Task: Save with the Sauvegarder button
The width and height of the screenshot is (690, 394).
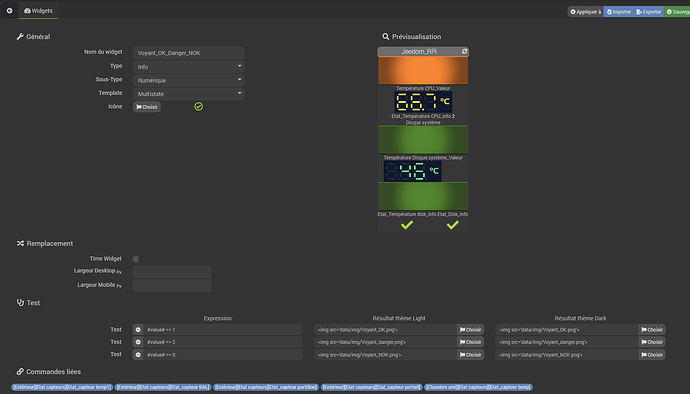Action: pos(677,12)
